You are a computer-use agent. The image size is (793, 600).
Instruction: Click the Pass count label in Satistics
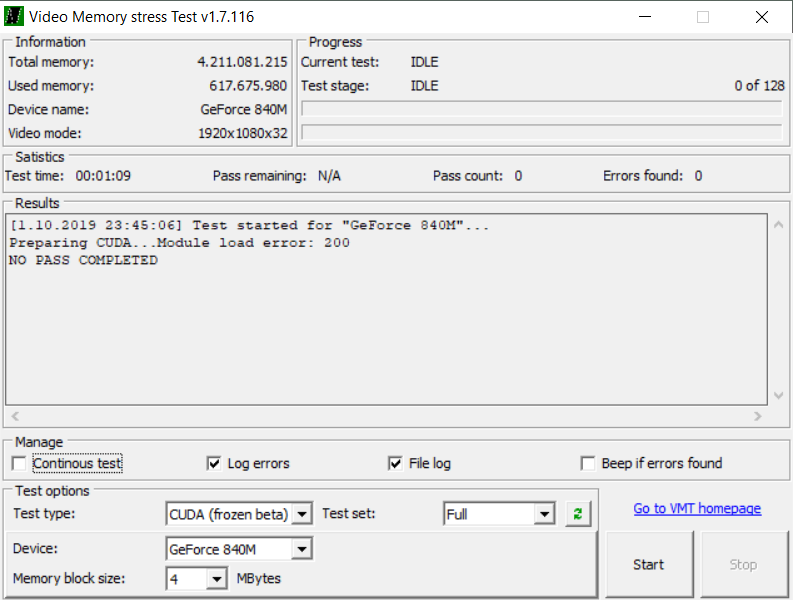pos(468,176)
